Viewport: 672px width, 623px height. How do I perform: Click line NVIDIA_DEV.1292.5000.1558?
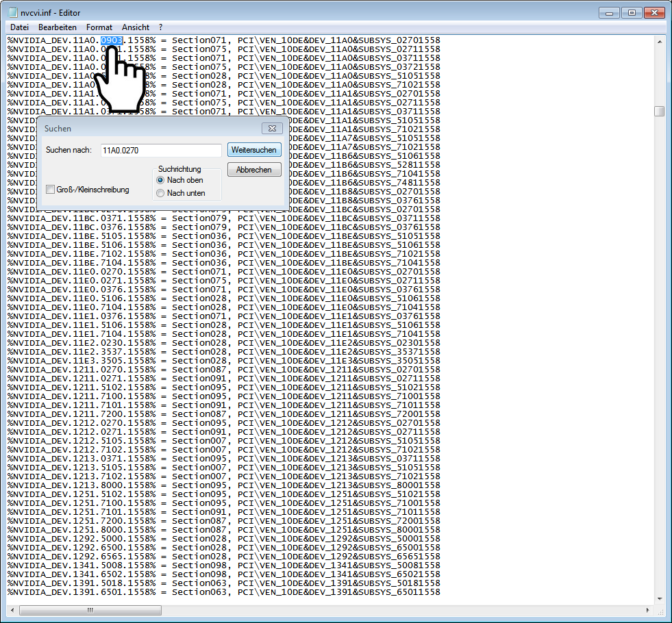pos(224,539)
